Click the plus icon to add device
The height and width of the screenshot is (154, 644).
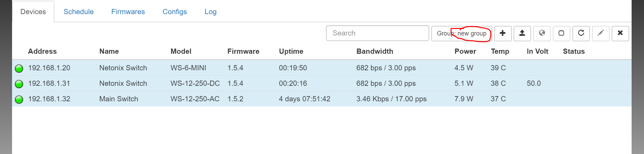click(503, 33)
